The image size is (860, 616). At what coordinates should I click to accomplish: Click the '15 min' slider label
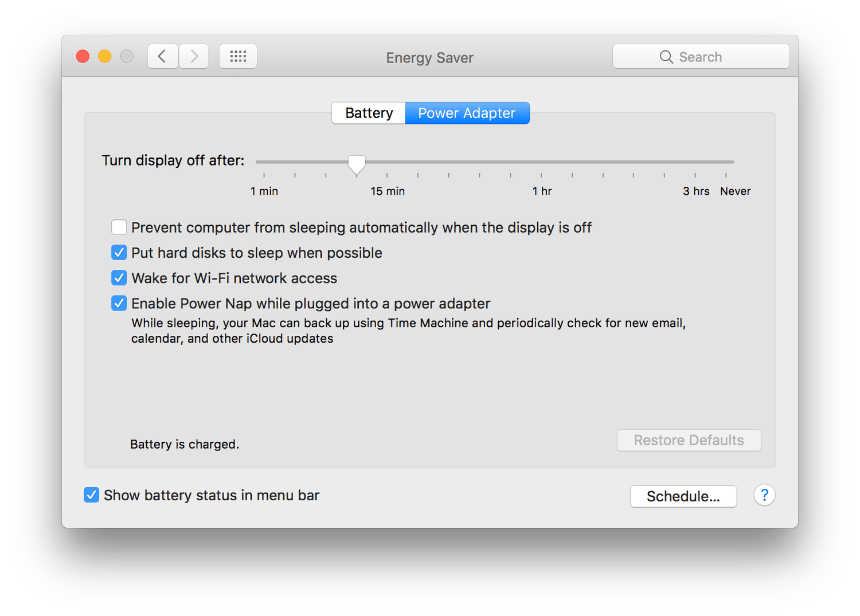(388, 191)
